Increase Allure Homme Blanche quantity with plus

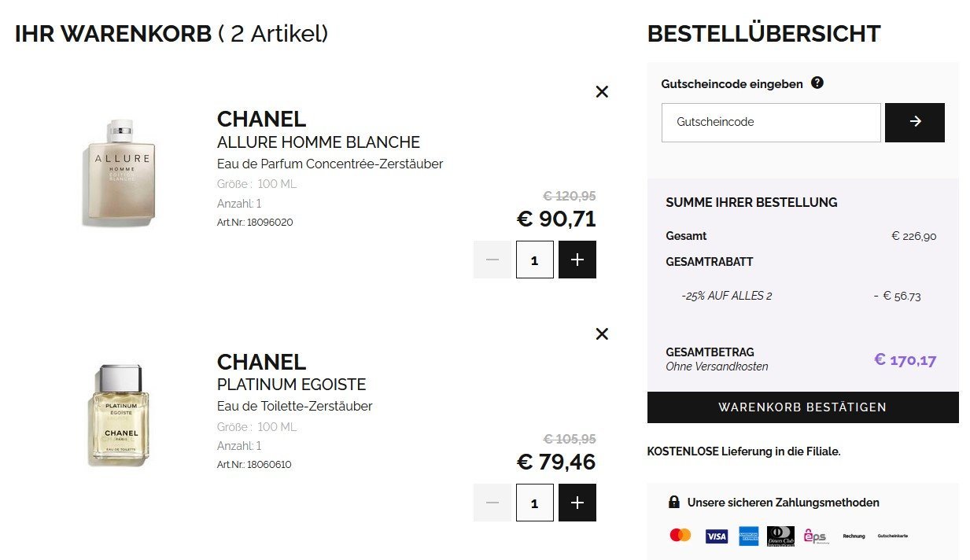577,260
